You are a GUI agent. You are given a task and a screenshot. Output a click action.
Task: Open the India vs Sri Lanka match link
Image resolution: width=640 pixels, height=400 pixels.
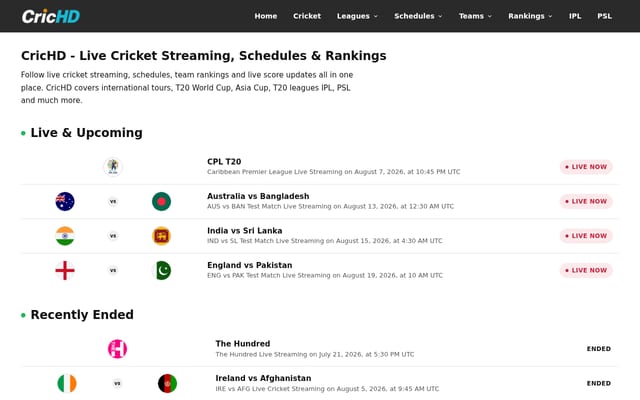click(x=244, y=231)
